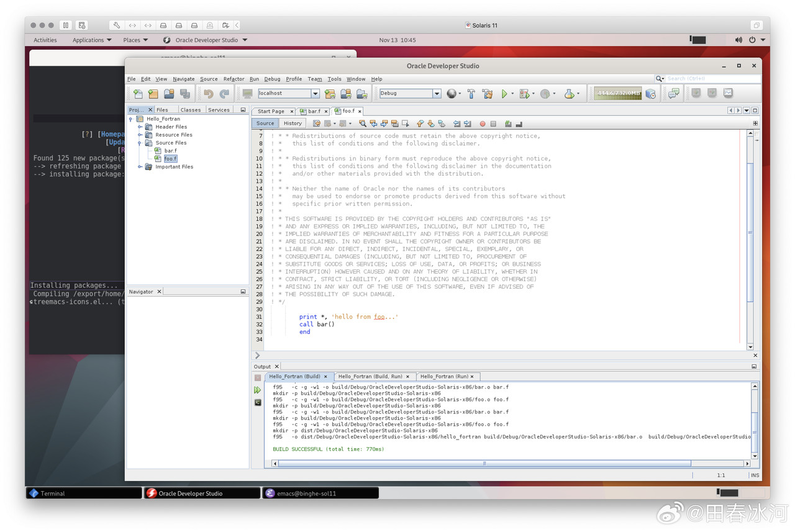Screen dimensions: 795x532
Task: Open the volume control in top bar
Action: click(738, 40)
